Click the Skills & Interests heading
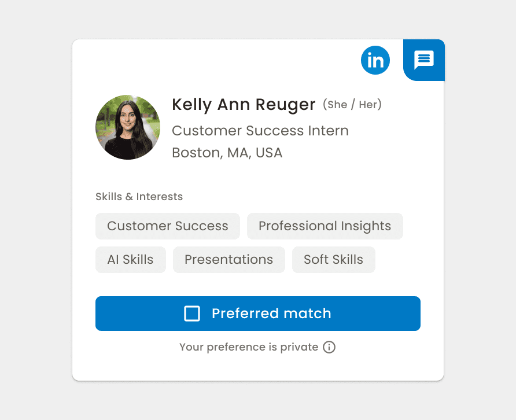516x420 pixels. coord(139,197)
